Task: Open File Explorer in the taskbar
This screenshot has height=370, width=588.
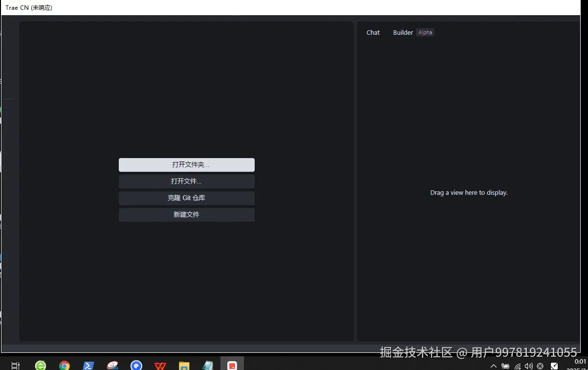Action: coord(184,365)
